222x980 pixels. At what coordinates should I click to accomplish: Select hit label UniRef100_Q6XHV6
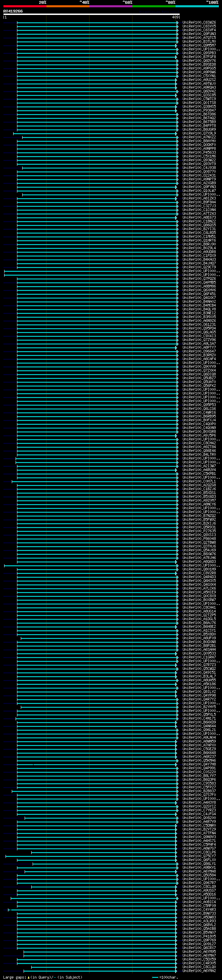pos(199,290)
